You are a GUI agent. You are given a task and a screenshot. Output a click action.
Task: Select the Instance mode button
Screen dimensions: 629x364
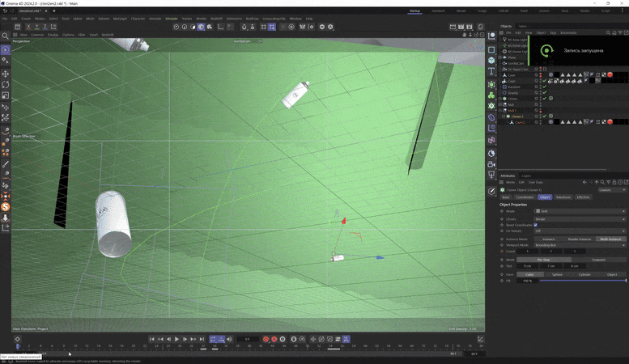[x=548, y=239]
